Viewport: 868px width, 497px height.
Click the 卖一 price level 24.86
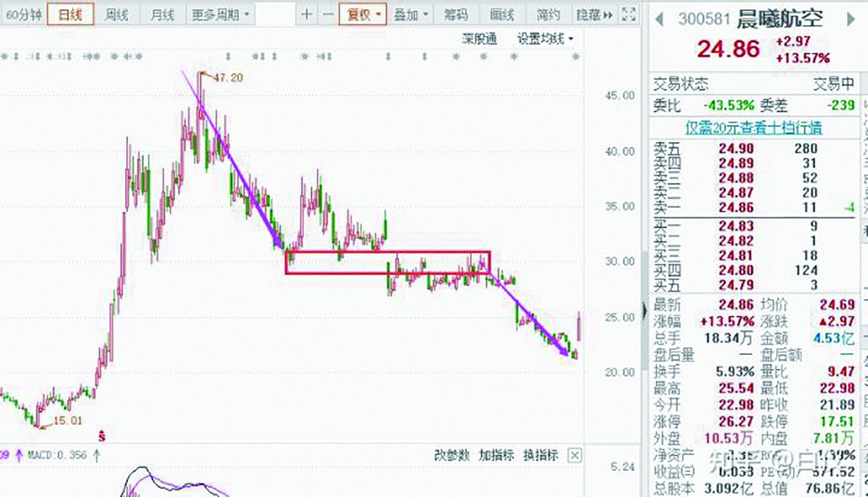[x=735, y=207]
